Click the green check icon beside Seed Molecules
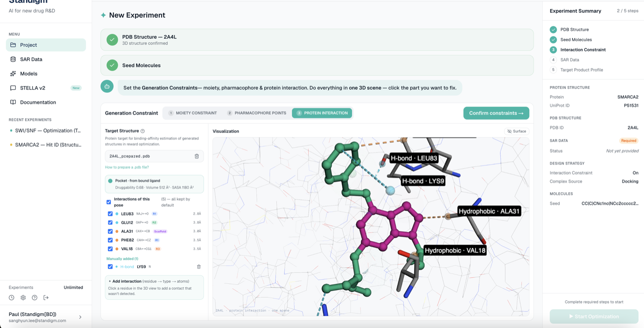The height and width of the screenshot is (328, 644). tap(112, 65)
